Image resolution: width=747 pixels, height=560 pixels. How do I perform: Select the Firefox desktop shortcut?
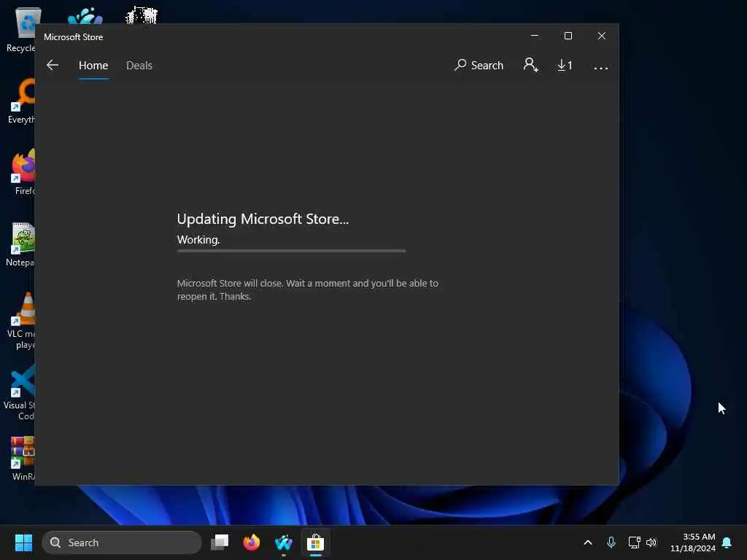23,172
